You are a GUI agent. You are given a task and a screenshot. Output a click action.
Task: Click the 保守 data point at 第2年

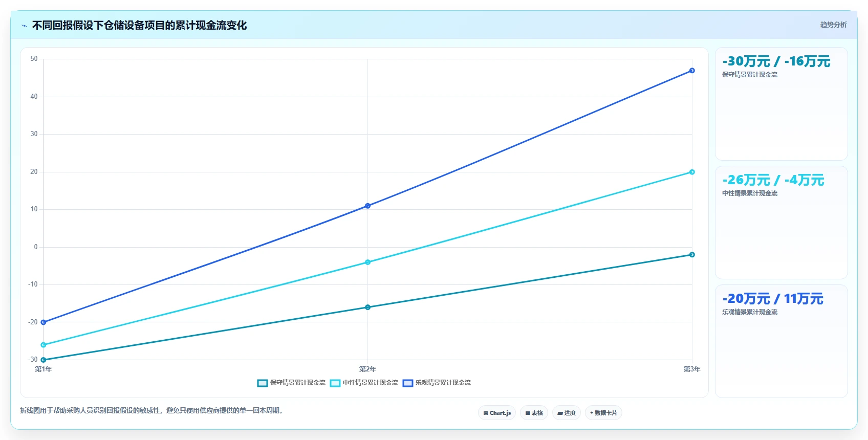367,307
